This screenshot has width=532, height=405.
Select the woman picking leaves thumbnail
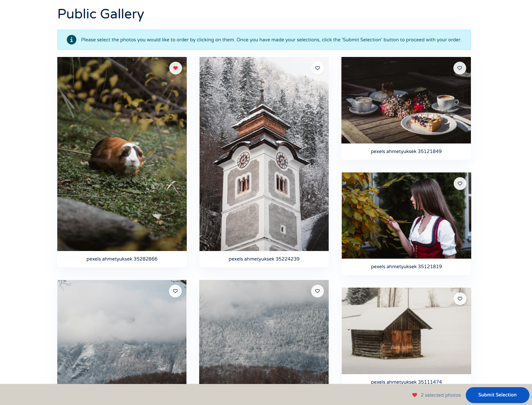(x=406, y=216)
